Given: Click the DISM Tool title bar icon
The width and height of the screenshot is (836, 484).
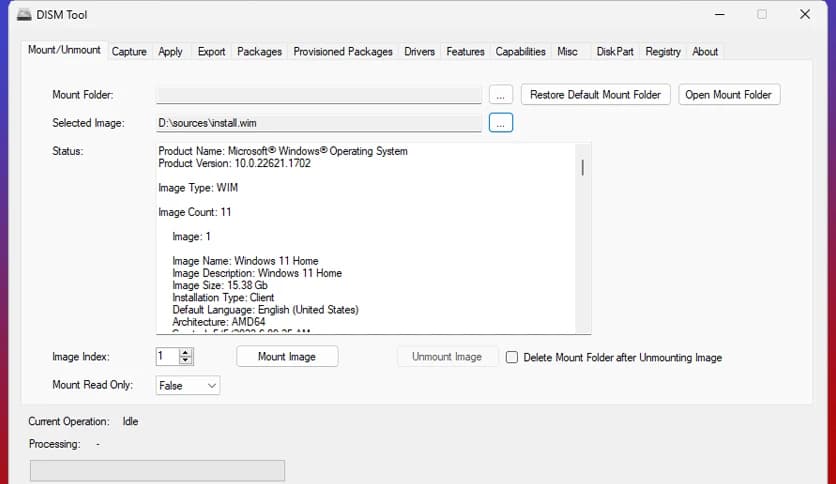Looking at the screenshot, I should 24,14.
